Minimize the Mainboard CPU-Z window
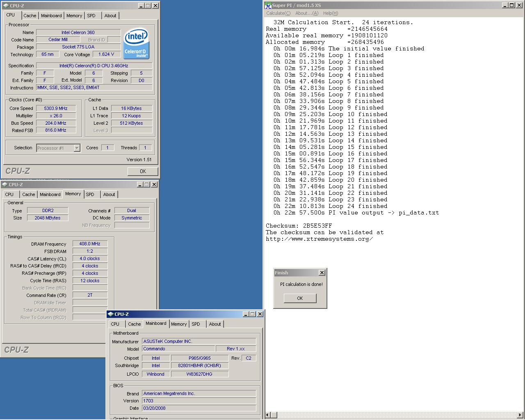Image resolution: width=525 pixels, height=420 pixels. [246, 314]
